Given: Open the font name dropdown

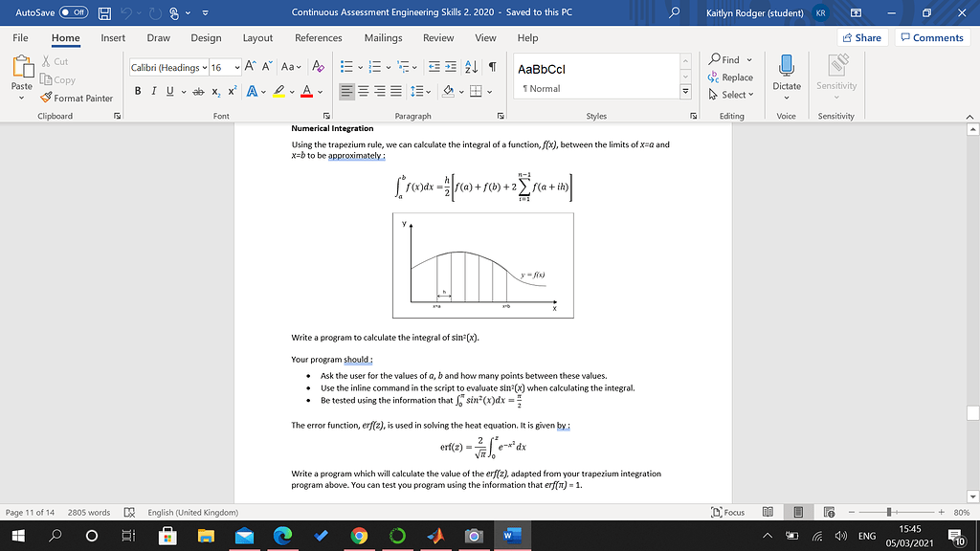Looking at the screenshot, I should click(205, 68).
